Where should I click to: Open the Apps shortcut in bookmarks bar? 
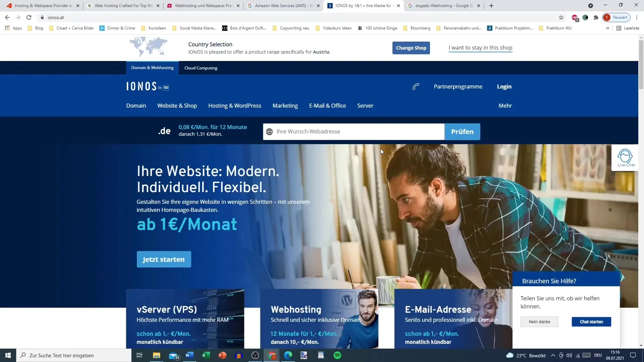pos(13,28)
